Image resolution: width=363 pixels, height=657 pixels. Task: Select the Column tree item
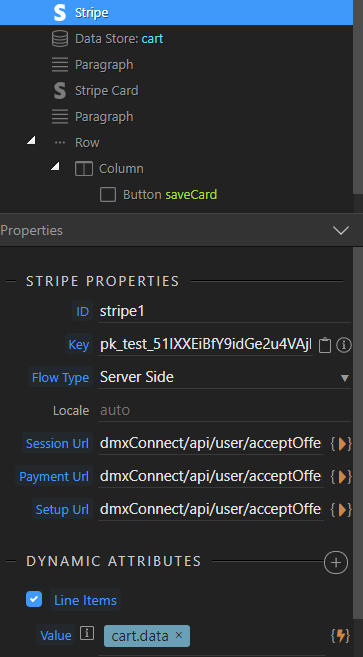coord(176,168)
